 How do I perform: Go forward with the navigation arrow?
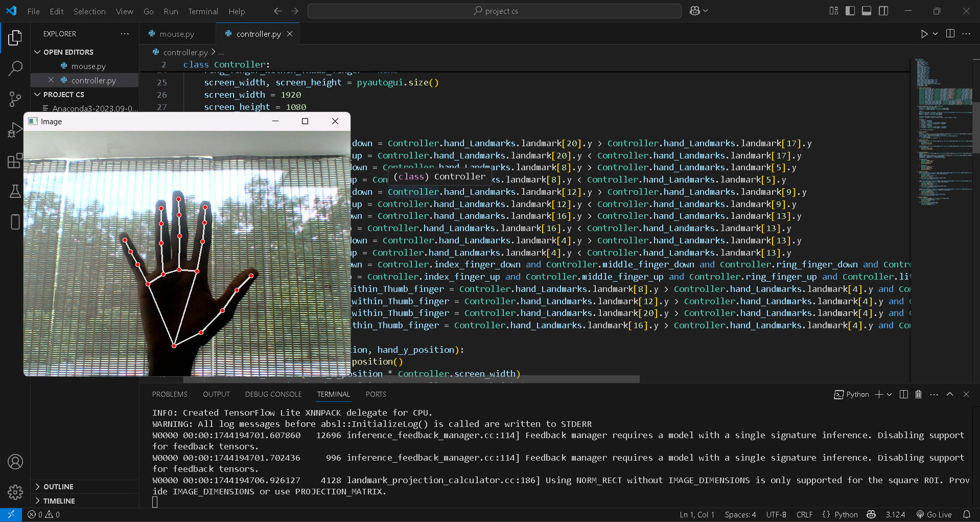[295, 11]
